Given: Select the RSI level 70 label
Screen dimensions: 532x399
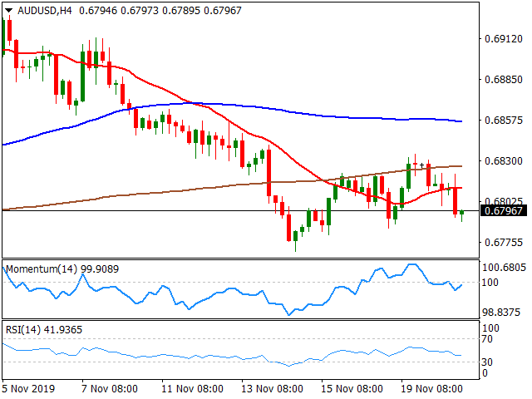Looking at the screenshot, I should tap(487, 338).
